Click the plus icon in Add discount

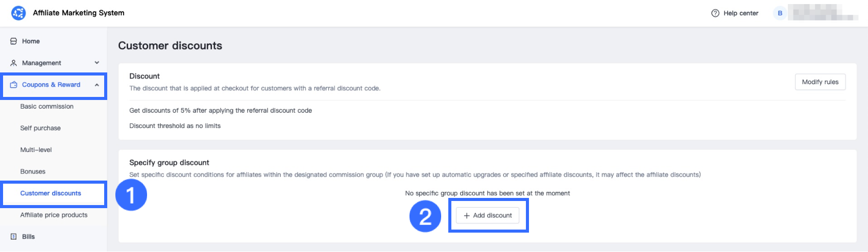[x=467, y=216]
